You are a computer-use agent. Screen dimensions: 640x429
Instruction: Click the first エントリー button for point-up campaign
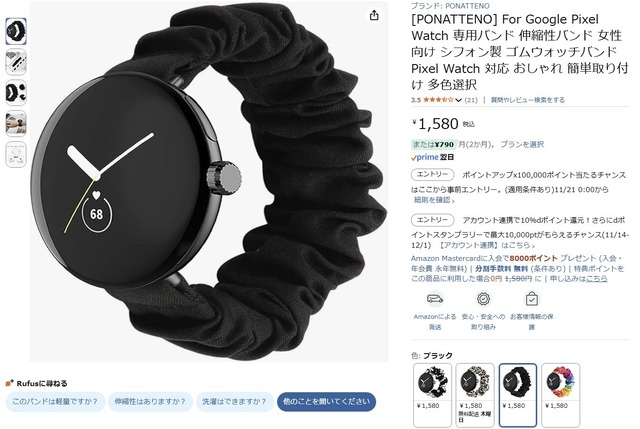click(432, 175)
